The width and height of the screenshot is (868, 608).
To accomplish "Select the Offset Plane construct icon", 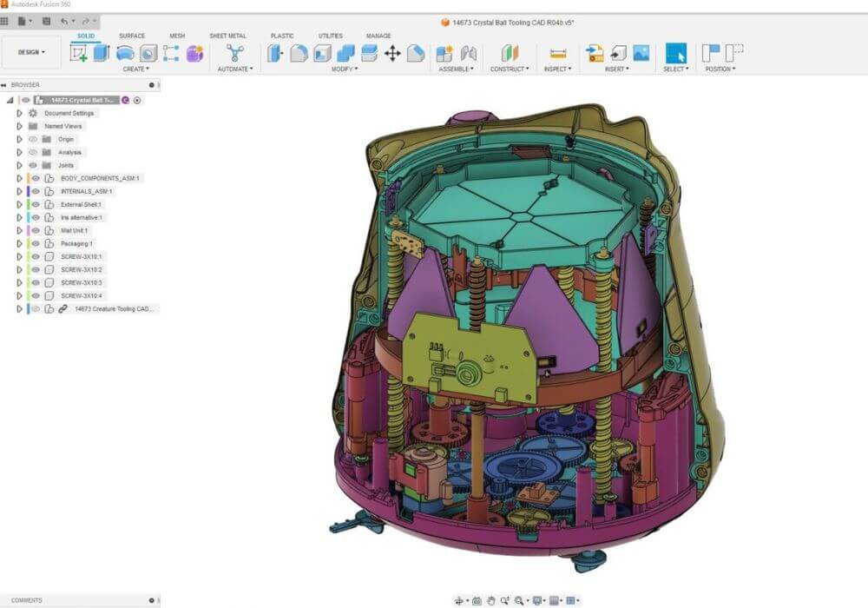I will tap(510, 53).
